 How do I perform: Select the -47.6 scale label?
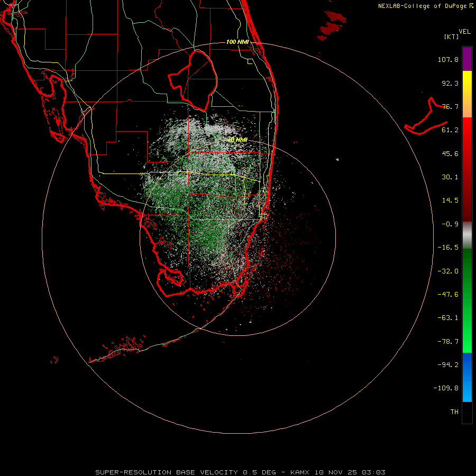point(448,295)
